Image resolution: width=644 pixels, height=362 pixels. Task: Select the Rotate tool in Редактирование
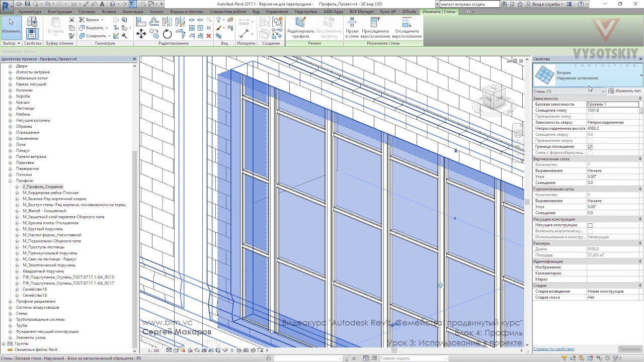click(168, 34)
